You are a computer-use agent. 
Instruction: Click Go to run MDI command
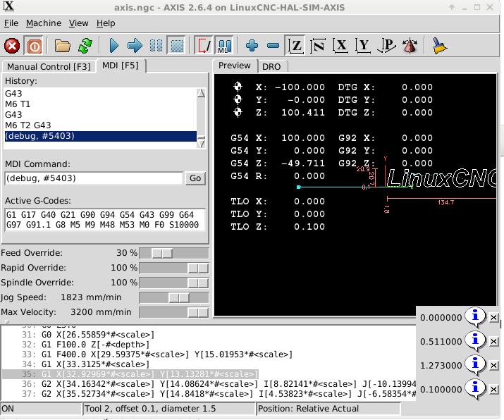point(195,178)
